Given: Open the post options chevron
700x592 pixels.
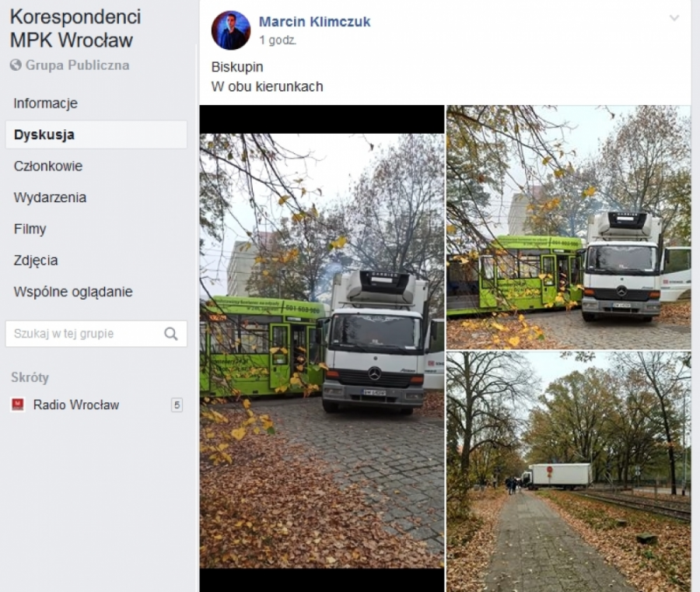Looking at the screenshot, I should pos(674,19).
